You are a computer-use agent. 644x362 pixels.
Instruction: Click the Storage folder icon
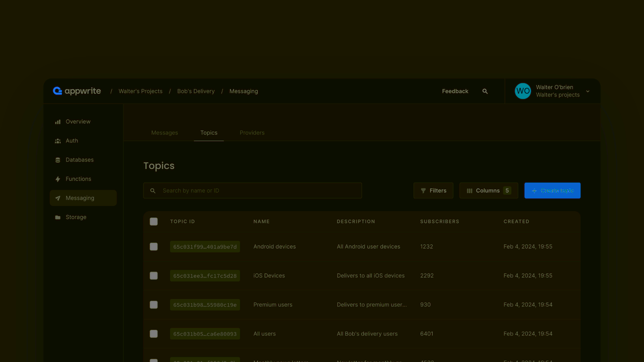(58, 217)
